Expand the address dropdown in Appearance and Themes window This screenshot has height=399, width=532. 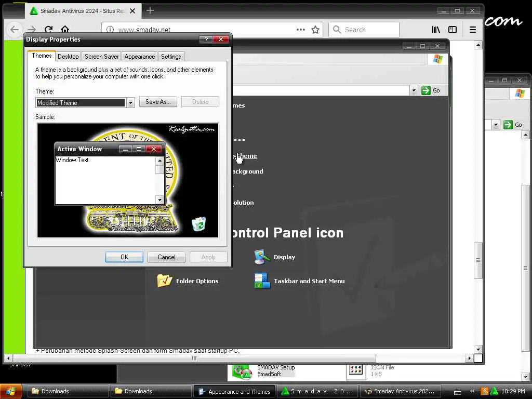click(413, 90)
